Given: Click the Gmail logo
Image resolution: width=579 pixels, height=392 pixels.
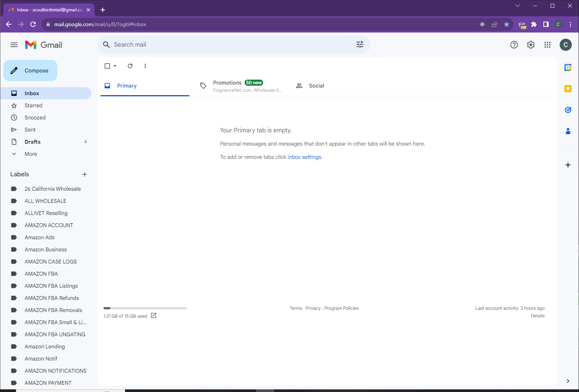Looking at the screenshot, I should pos(44,45).
